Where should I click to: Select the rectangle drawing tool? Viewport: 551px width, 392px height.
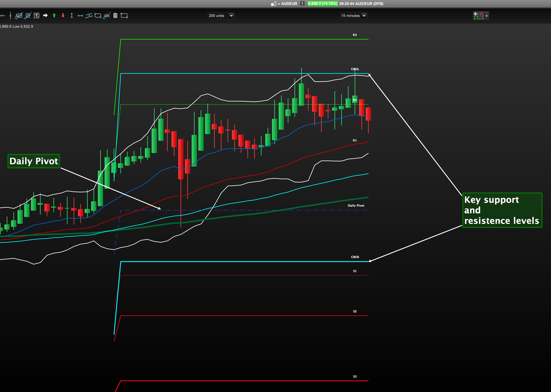[124, 16]
